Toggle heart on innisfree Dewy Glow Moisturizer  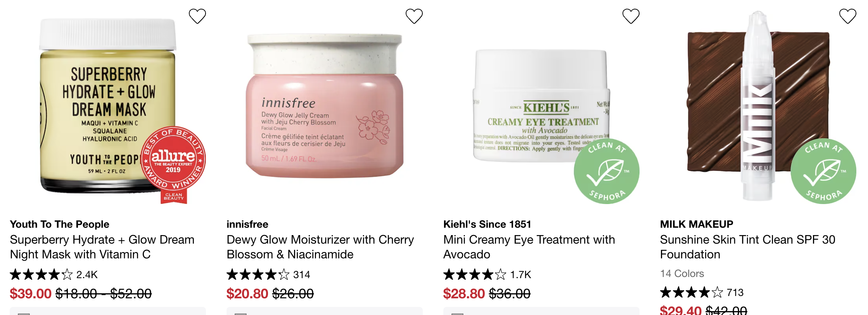point(414,16)
